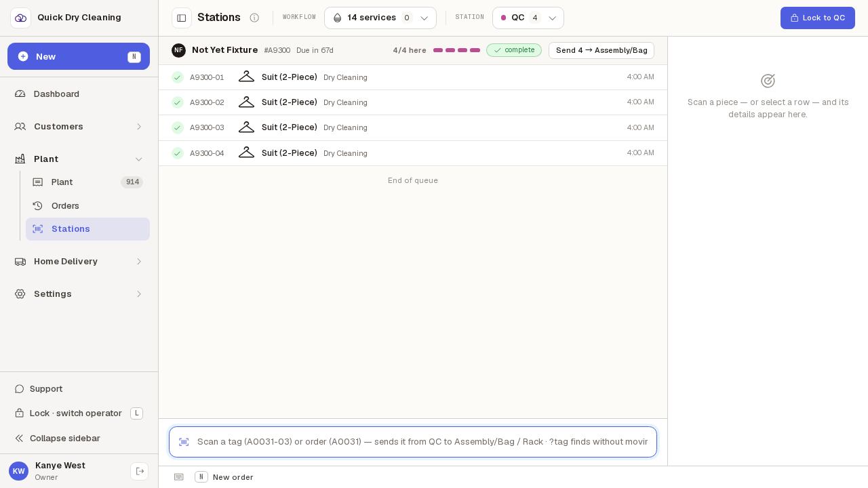Image resolution: width=868 pixels, height=488 pixels.
Task: Select the Stations sidebar item
Action: (87, 229)
